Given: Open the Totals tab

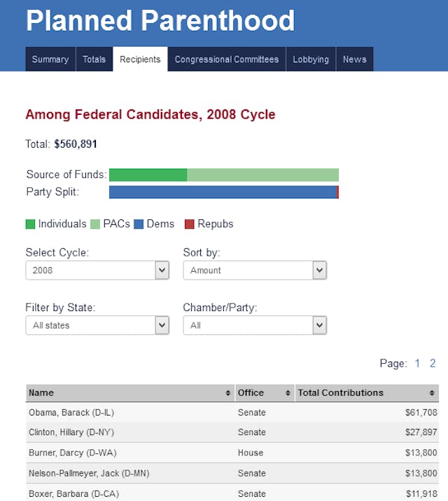Looking at the screenshot, I should (94, 60).
